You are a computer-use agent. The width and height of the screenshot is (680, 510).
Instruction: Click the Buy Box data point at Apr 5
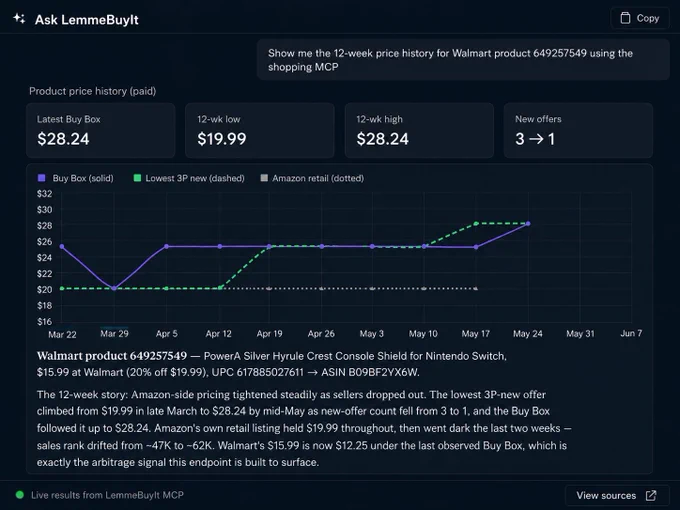pyautogui.click(x=167, y=246)
